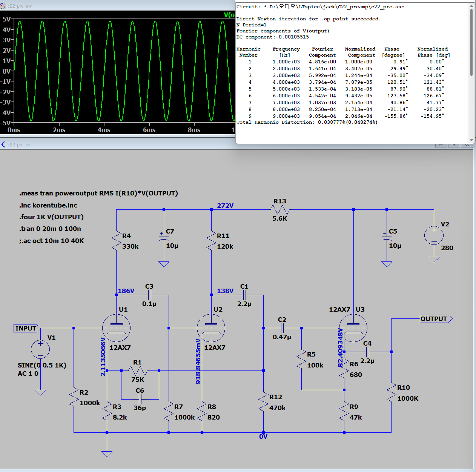
Task: Click the AC 1 0 source text
Action: click(x=28, y=374)
